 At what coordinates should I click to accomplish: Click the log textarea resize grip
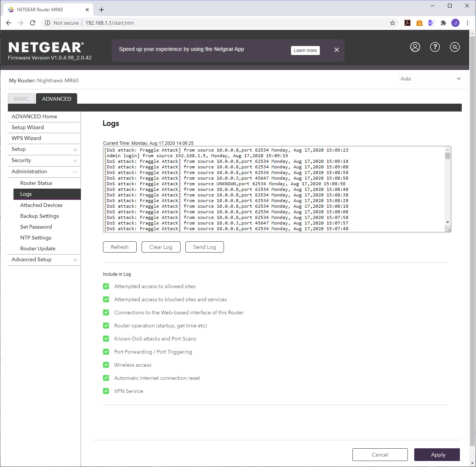(448, 229)
